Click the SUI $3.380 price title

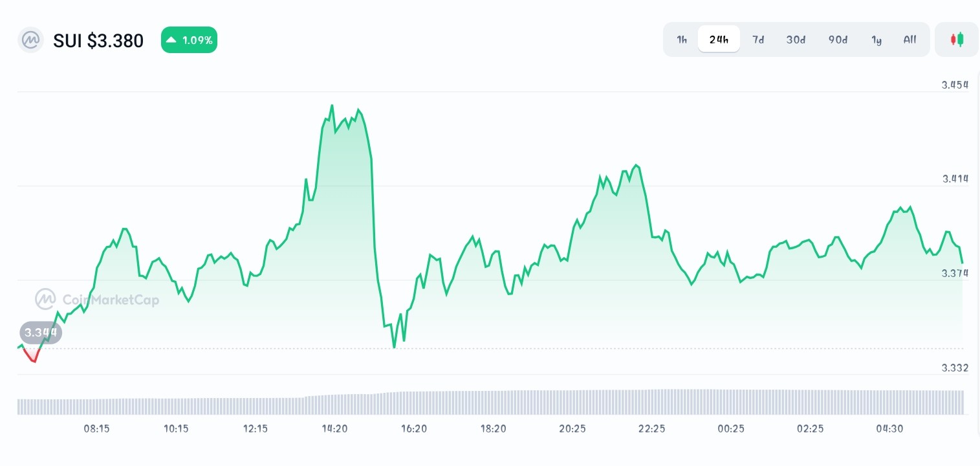(x=98, y=41)
